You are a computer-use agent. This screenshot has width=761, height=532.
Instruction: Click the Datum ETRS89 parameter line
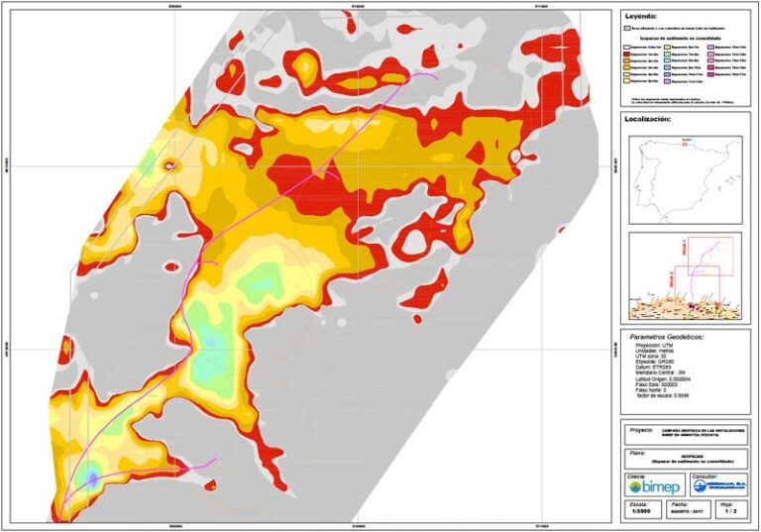click(656, 368)
